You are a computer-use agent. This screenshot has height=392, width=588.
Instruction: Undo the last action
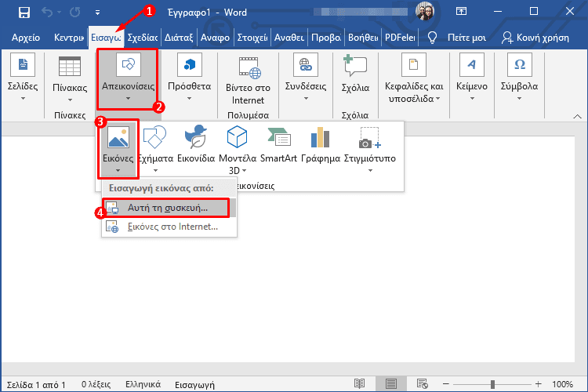pos(47,13)
